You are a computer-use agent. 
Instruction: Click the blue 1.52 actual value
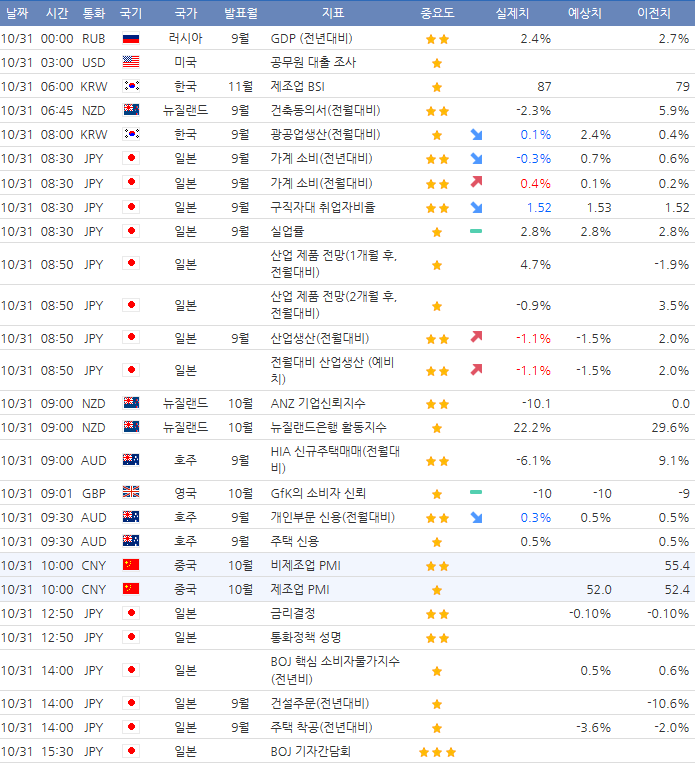539,208
